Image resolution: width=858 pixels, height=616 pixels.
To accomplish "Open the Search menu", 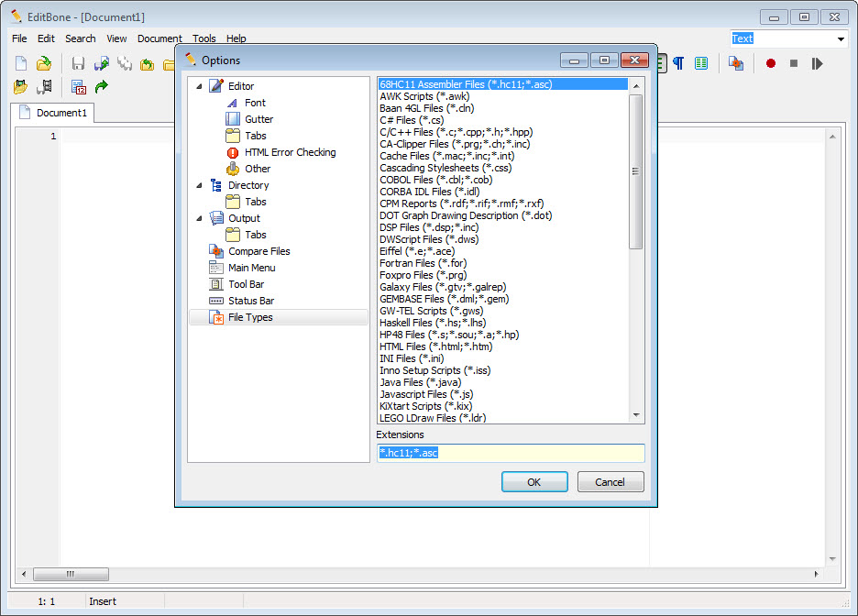I will tap(80, 38).
